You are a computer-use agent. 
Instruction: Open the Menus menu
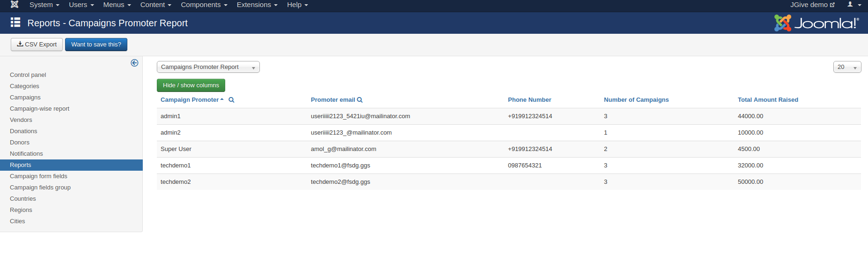click(x=117, y=5)
